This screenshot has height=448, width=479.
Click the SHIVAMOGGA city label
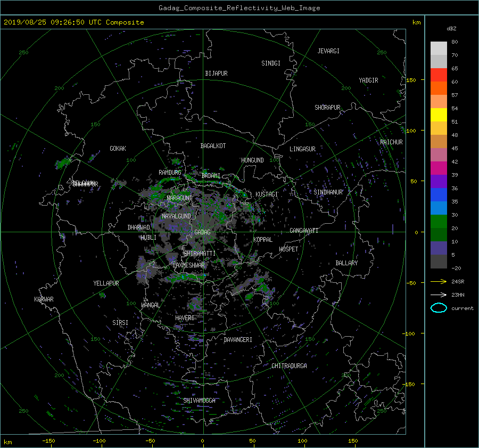pos(199,401)
